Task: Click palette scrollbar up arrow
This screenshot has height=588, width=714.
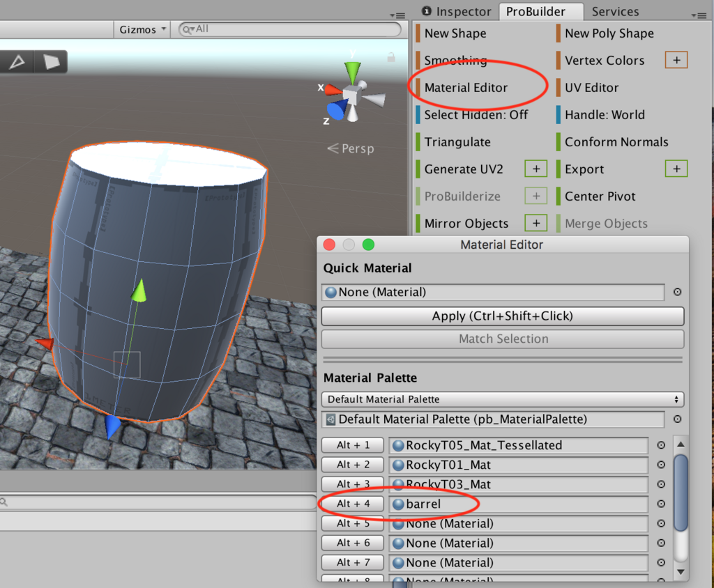Action: [x=681, y=444]
